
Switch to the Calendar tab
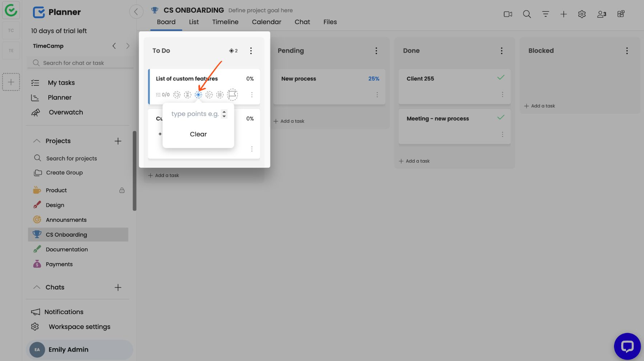[267, 22]
